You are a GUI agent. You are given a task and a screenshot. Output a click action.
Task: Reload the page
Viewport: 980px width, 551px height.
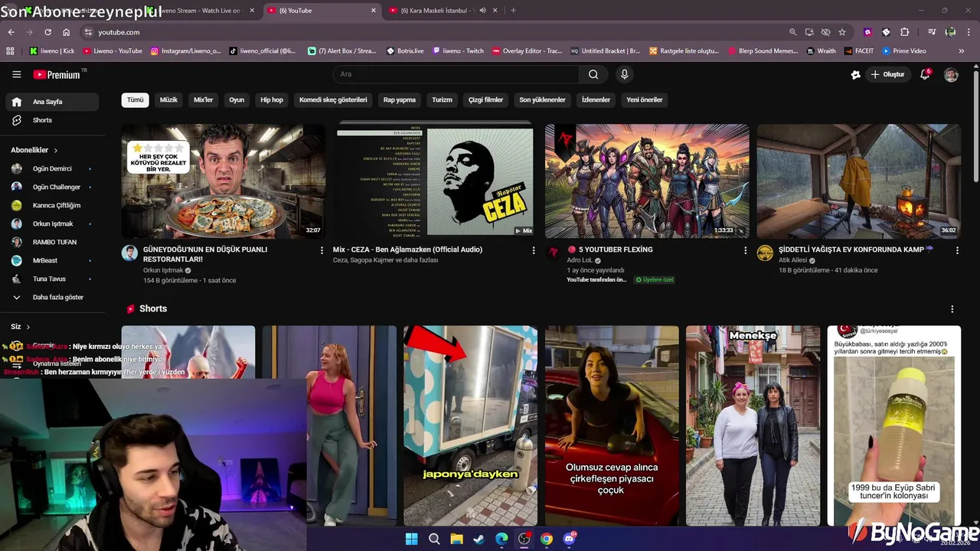(47, 32)
